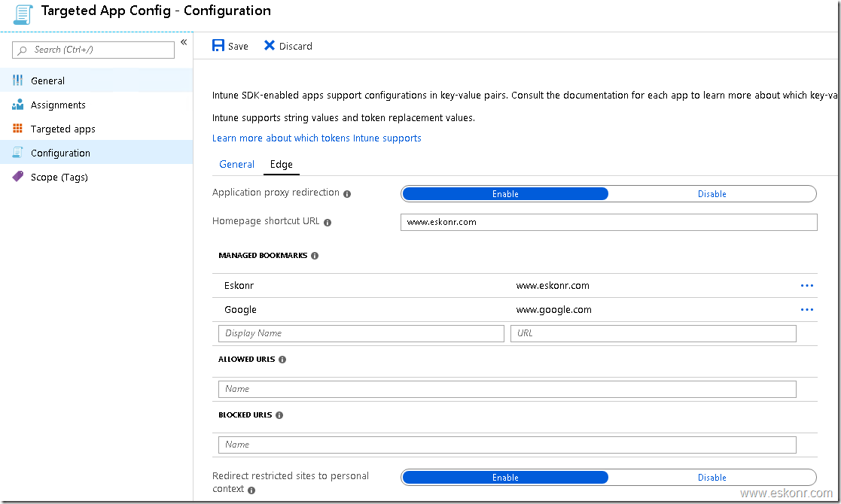Open Targeted apps from the sidebar
841x504 pixels.
tap(64, 129)
